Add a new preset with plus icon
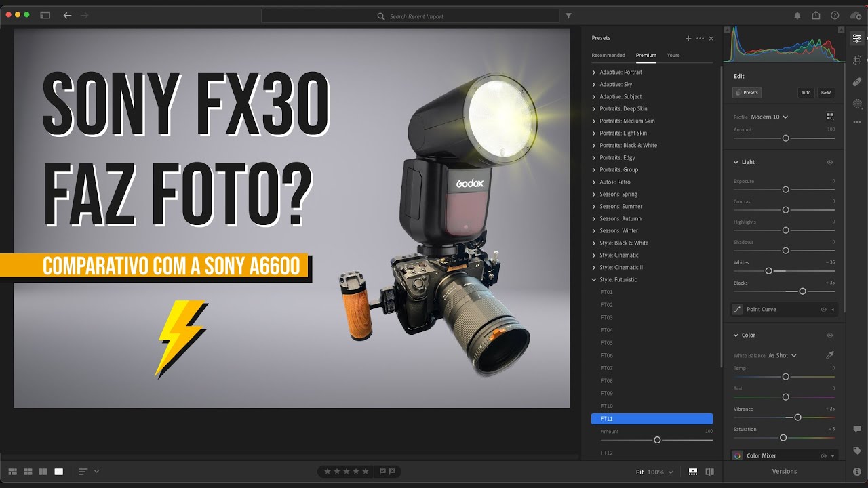The height and width of the screenshot is (488, 868). tap(688, 39)
